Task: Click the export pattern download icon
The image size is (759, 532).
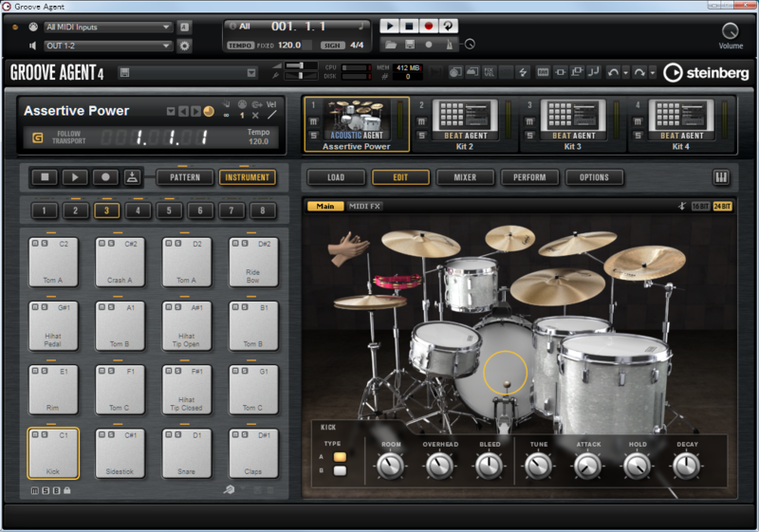Action: pyautogui.click(x=132, y=177)
